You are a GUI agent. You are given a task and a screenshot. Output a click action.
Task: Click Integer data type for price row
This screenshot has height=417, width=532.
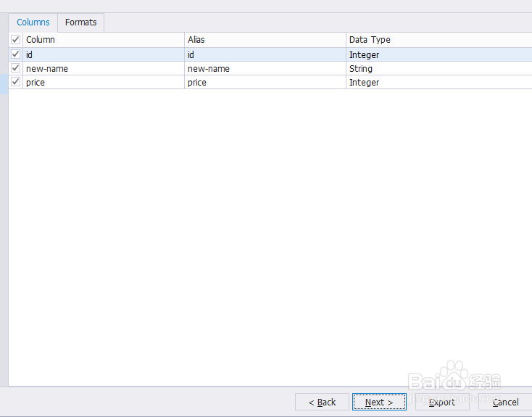tap(439, 83)
